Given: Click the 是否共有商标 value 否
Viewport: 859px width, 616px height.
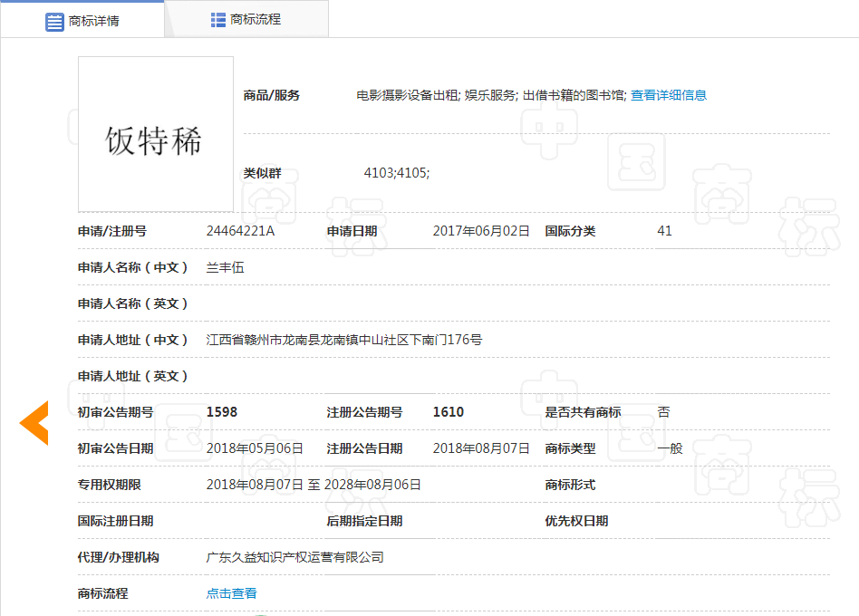Looking at the screenshot, I should [662, 412].
